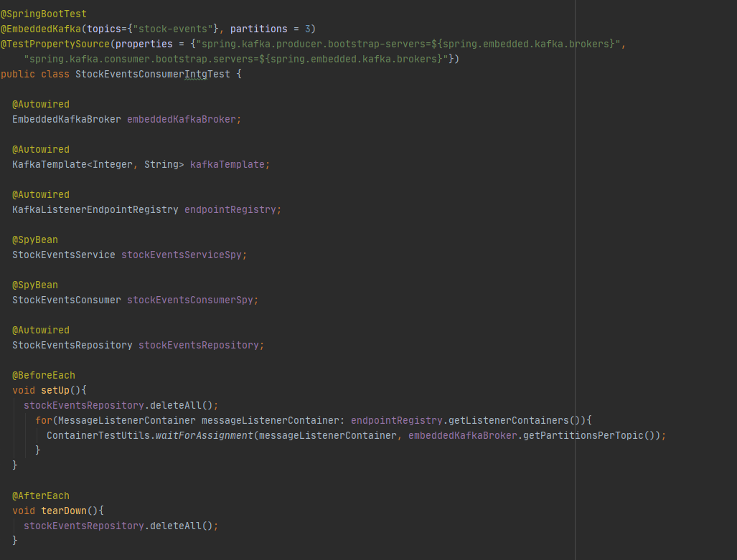Click the consumer bootstrap.servers property string
This screenshot has width=737, height=560.
coord(236,60)
